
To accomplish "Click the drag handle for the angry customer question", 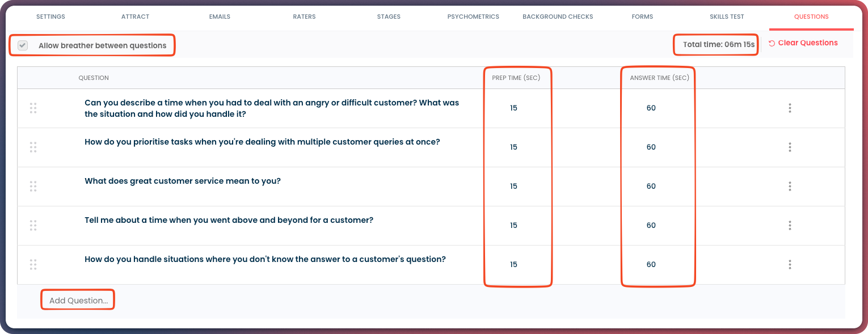I will tap(33, 108).
